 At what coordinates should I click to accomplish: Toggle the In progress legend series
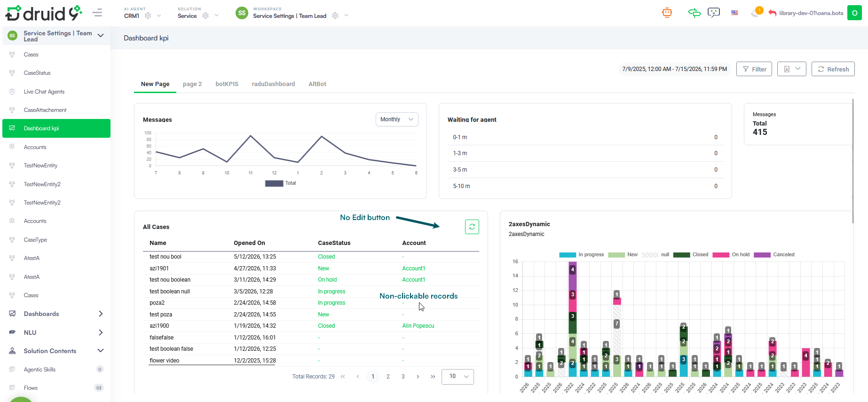[581, 254]
